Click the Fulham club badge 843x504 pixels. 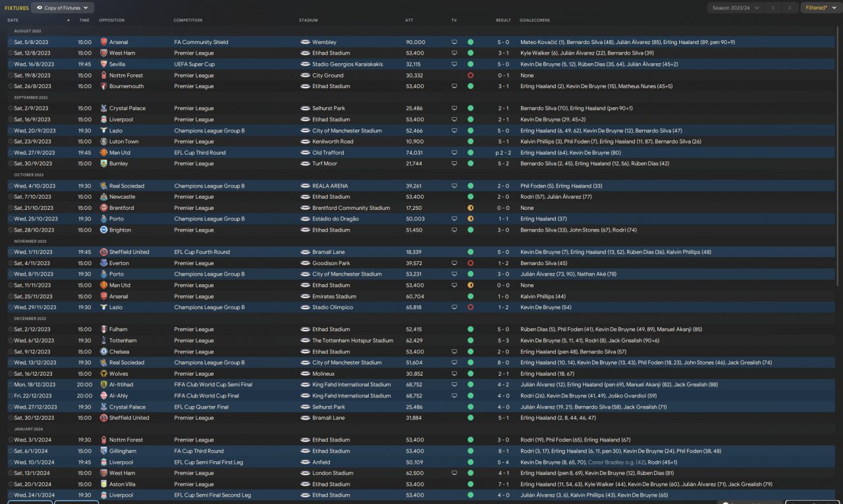pos(103,330)
